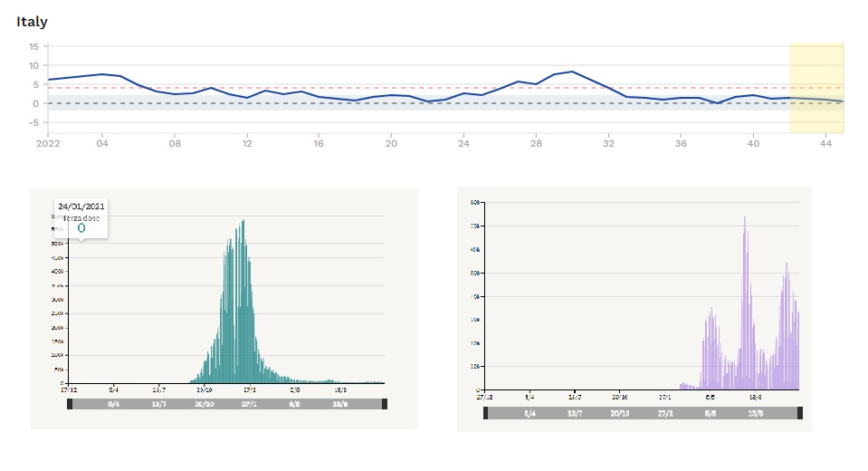Click week 44 label on Italy axis
The image size is (868, 471).
coord(826,143)
